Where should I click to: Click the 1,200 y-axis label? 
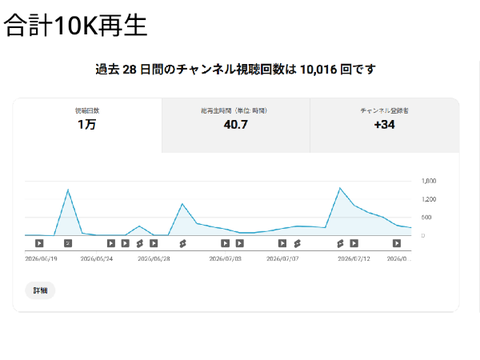[x=429, y=199]
